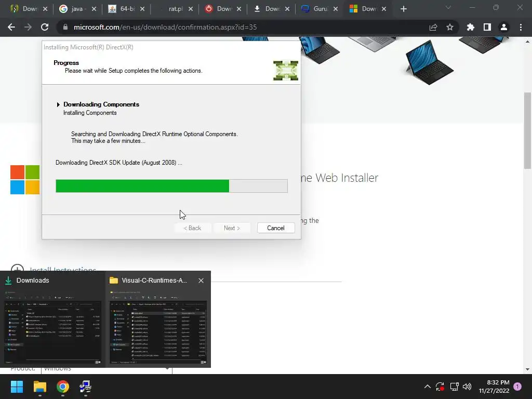Click the lock icon in the address bar
This screenshot has height=399, width=532.
(x=65, y=27)
